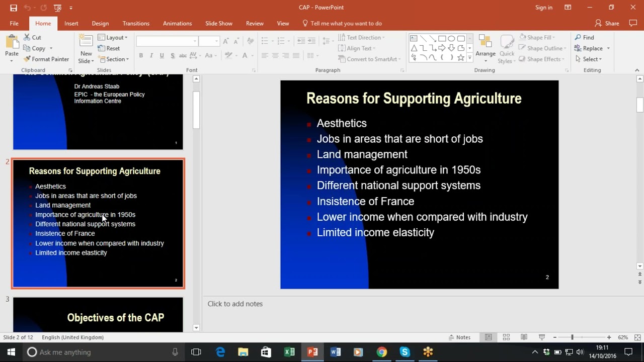The image size is (644, 362).
Task: Select the oval shape in shapes gallery
Action: tap(451, 38)
